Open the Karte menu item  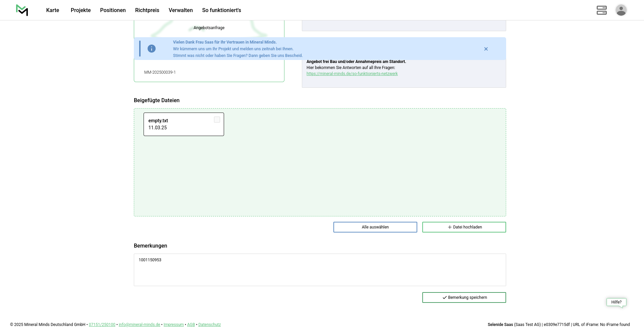click(53, 10)
